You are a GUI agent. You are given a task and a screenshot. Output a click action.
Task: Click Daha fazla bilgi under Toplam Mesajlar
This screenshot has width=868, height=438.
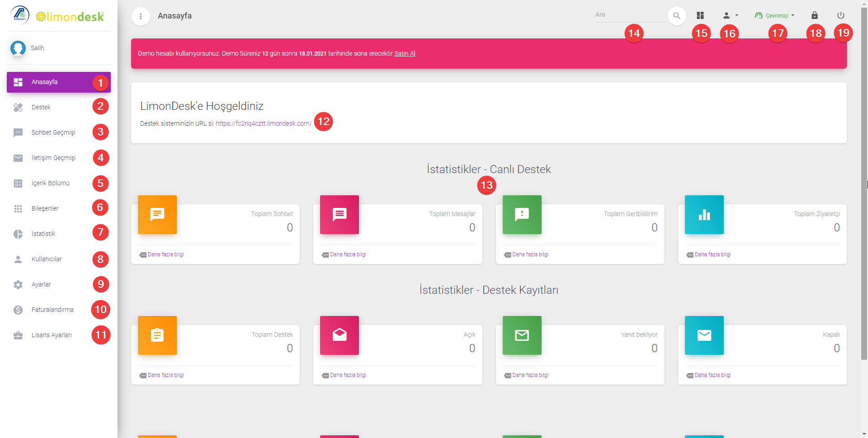click(348, 254)
